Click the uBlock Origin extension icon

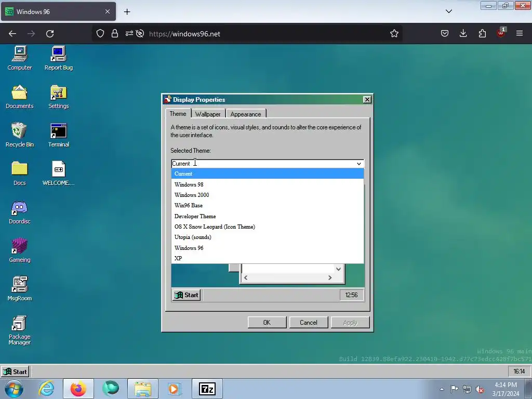[x=501, y=33]
